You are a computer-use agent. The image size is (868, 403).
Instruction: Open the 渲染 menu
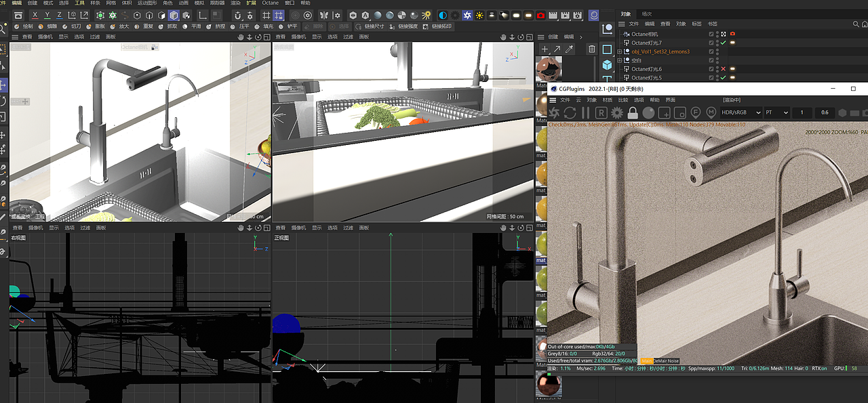[235, 3]
